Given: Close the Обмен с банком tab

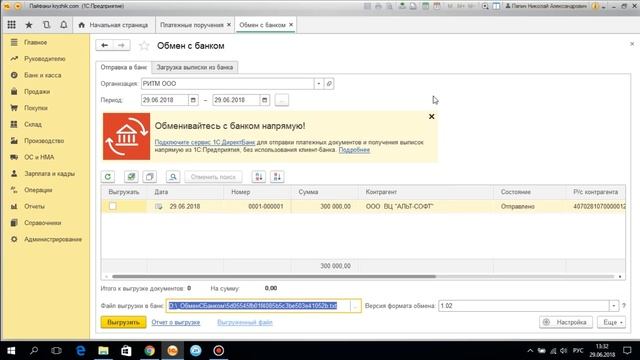Looking at the screenshot, I should [x=291, y=24].
